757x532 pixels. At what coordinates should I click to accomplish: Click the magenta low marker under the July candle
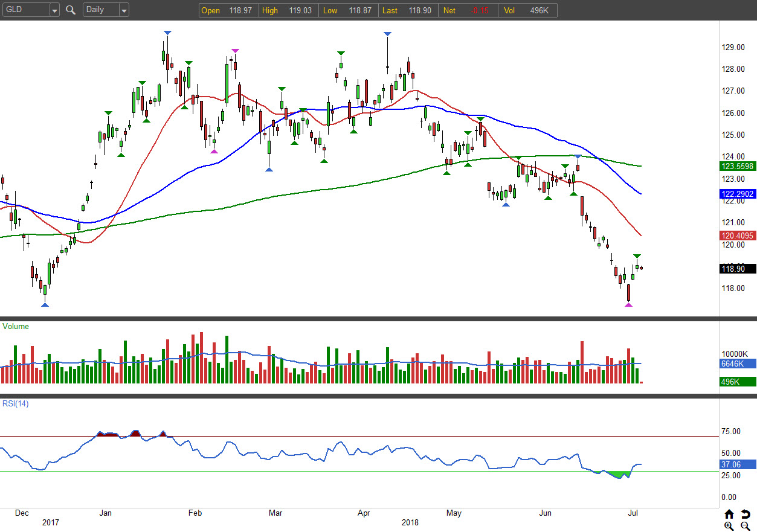coord(628,305)
